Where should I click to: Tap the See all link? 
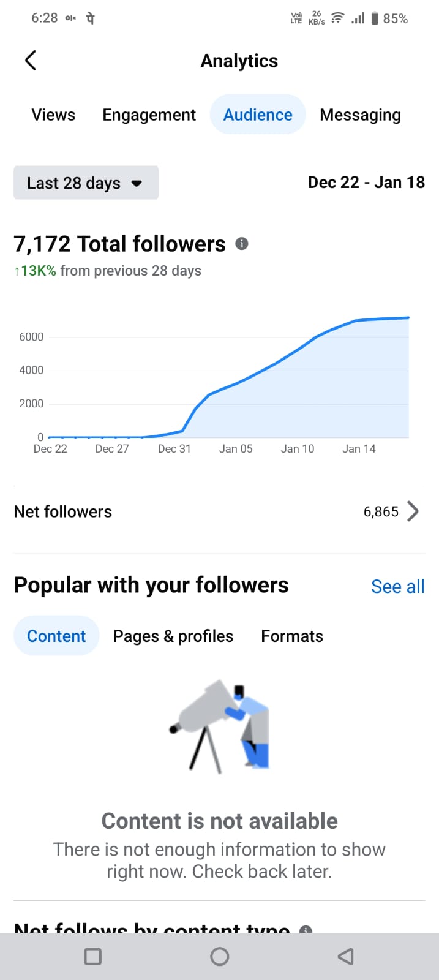click(398, 587)
